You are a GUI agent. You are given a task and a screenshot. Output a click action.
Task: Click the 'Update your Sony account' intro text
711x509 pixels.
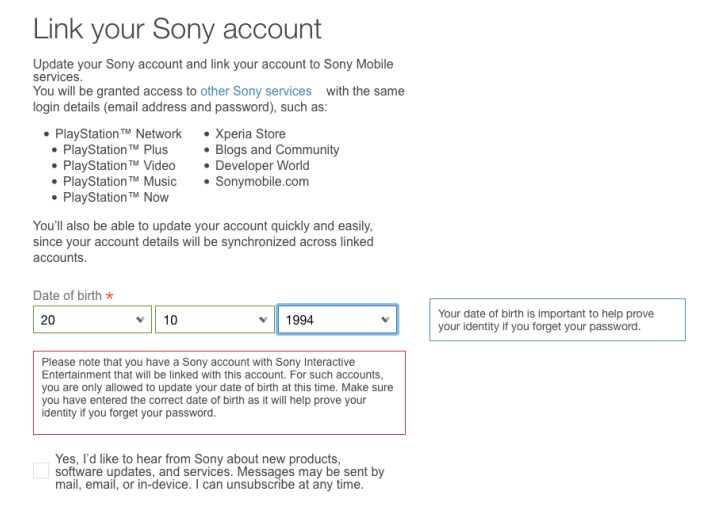(213, 70)
